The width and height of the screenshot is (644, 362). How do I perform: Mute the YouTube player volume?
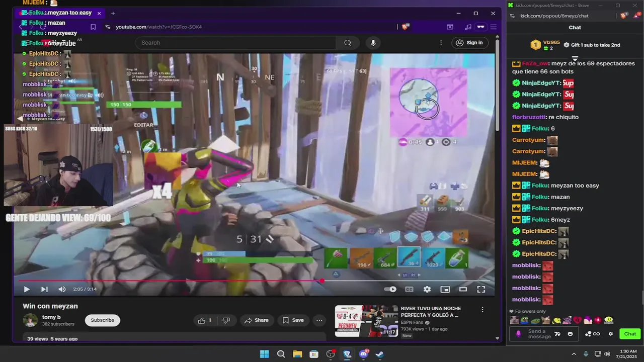pyautogui.click(x=62, y=289)
